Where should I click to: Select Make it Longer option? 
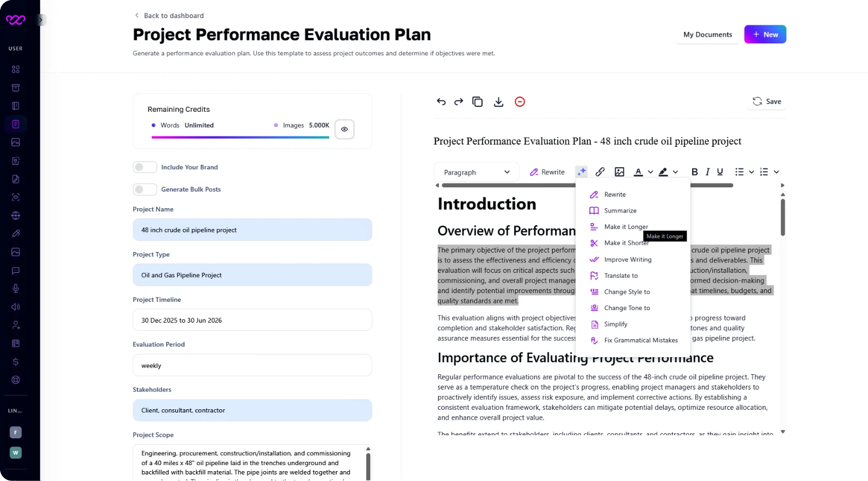(633, 227)
